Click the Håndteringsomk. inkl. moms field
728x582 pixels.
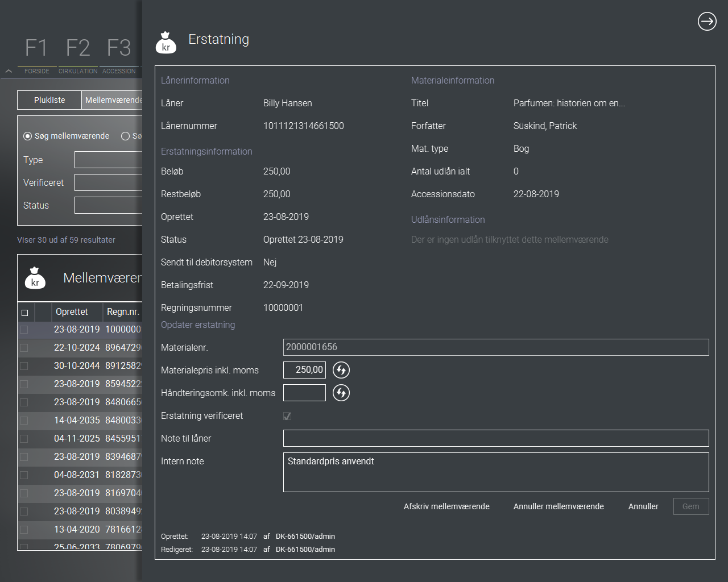[x=304, y=393]
